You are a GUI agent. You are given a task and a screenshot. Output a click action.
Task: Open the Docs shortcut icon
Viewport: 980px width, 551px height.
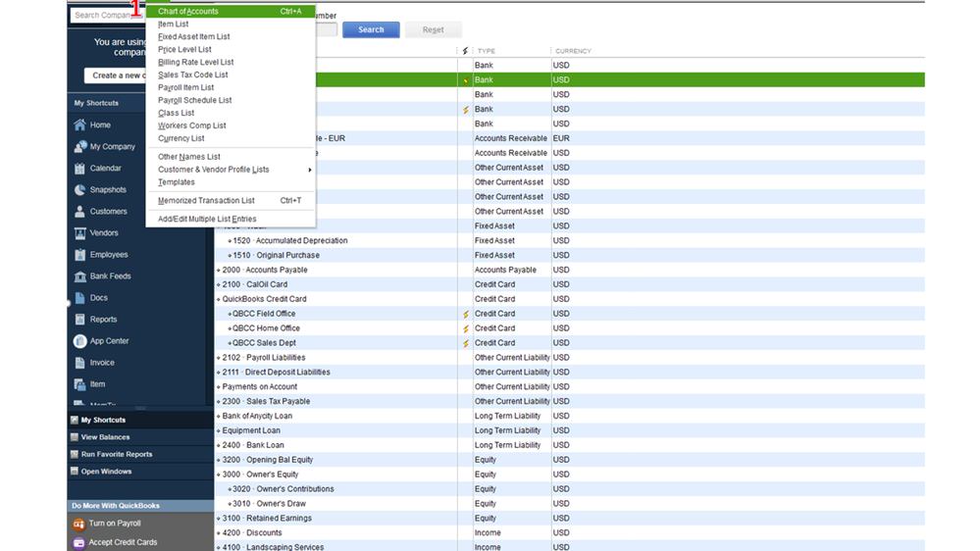(80, 298)
